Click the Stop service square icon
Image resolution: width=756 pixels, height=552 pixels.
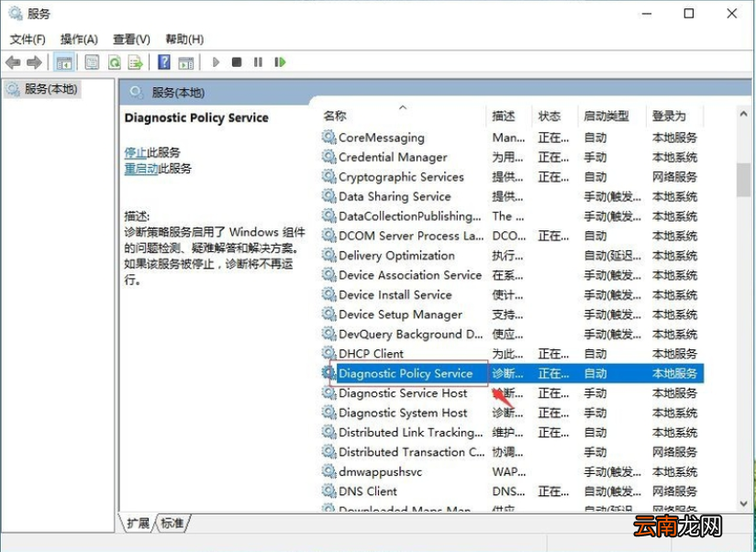click(237, 62)
